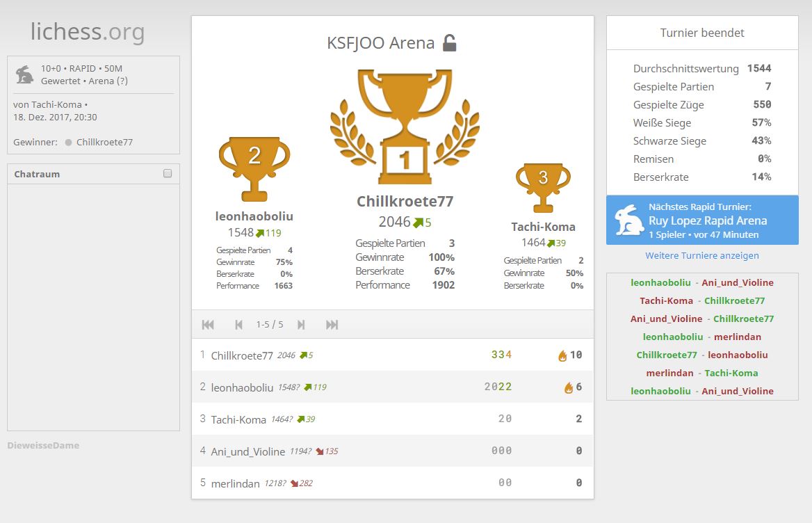The width and height of the screenshot is (812, 523).
Task: Click Weitere Turniere anzeigen link
Action: [702, 255]
